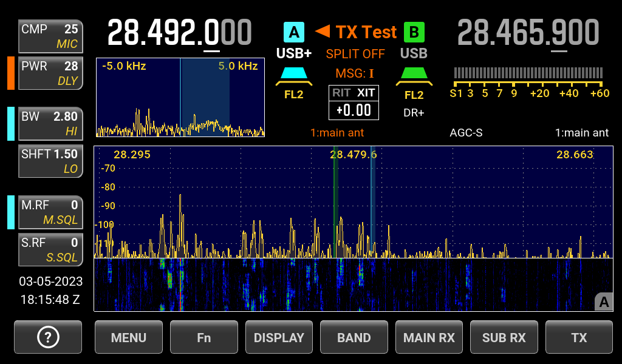Open the BAND menu

point(354,337)
